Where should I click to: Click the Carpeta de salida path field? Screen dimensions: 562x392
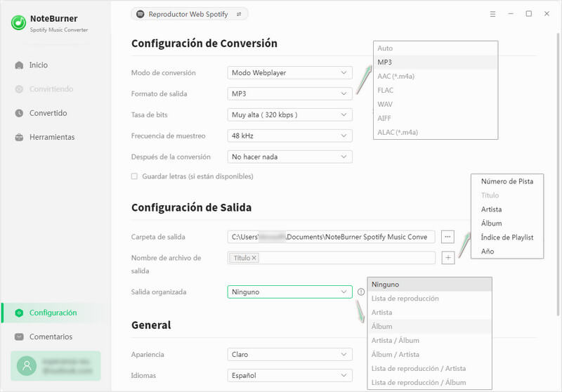[331, 237]
